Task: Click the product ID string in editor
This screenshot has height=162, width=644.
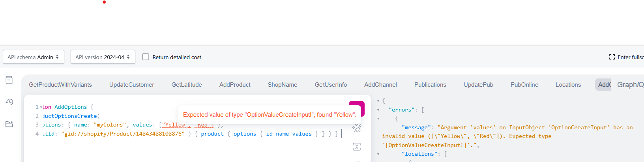Action: (x=123, y=134)
